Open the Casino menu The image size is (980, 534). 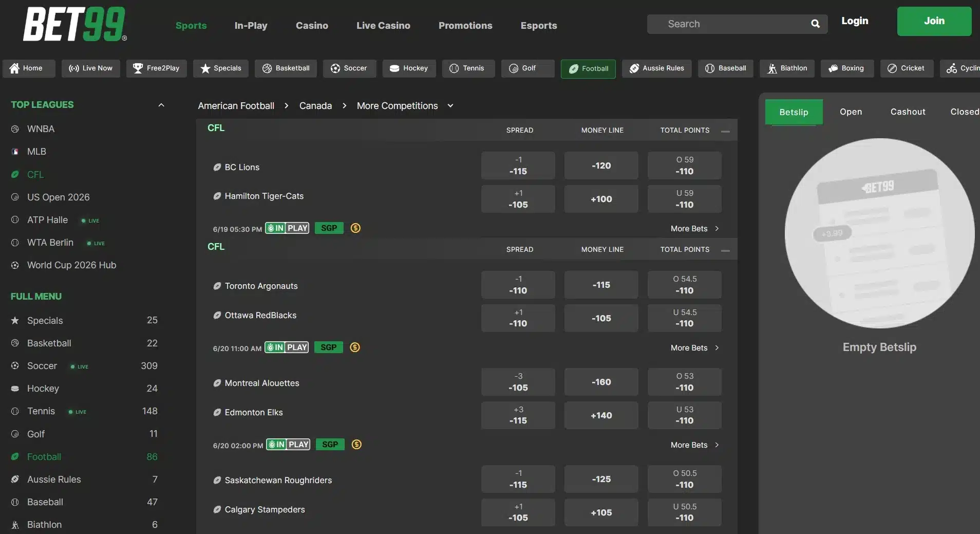pyautogui.click(x=312, y=25)
